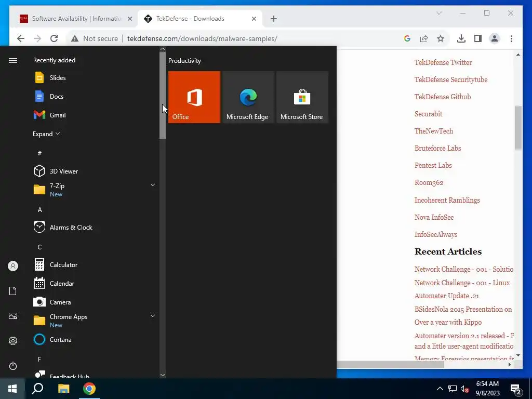The image size is (532, 399).
Task: Click the page horizontal scrollbar thumb
Action: [390, 364]
